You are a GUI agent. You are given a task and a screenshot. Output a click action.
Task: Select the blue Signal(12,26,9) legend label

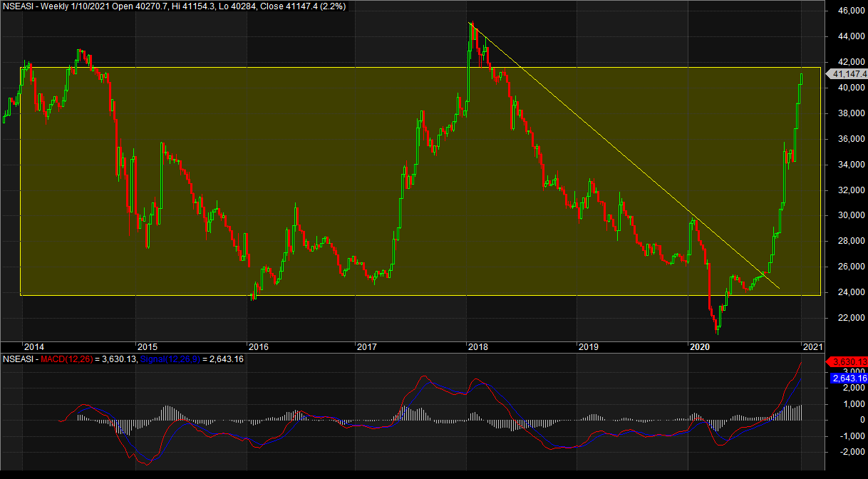(170, 359)
